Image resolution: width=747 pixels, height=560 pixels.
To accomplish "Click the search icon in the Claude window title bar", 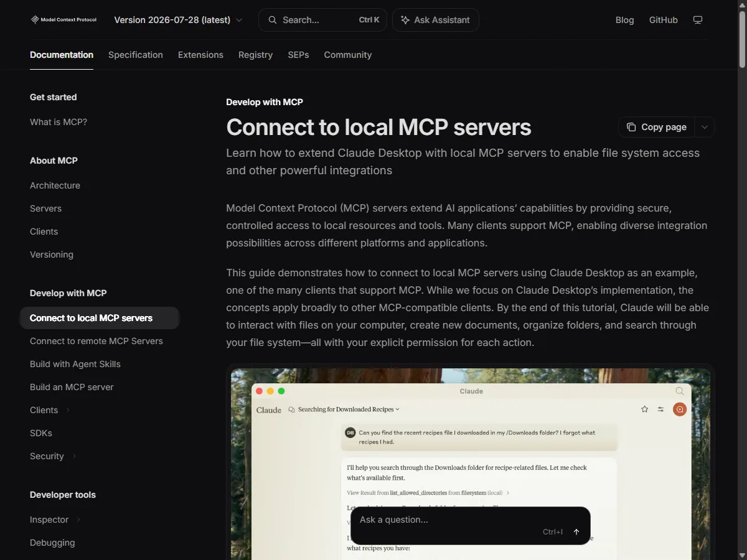I will click(680, 391).
